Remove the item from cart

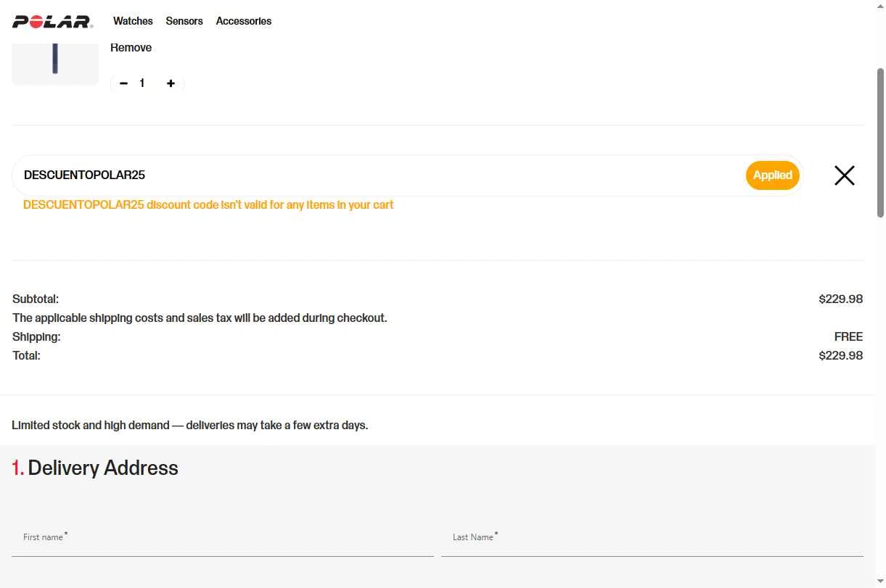tap(131, 48)
